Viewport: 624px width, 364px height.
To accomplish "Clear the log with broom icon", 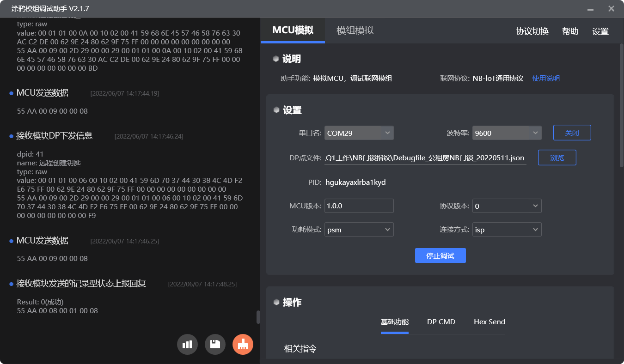I will [x=243, y=344].
